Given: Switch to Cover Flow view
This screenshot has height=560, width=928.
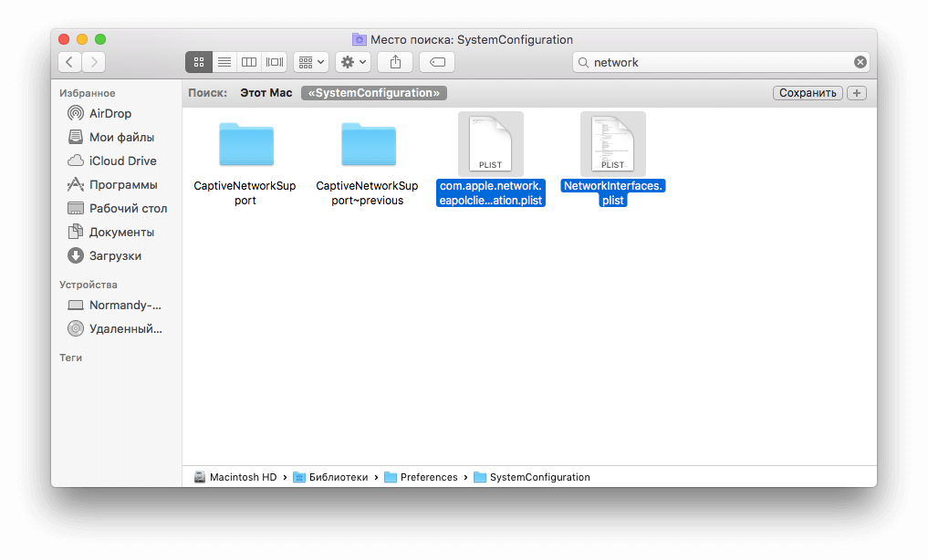Looking at the screenshot, I should (275, 62).
